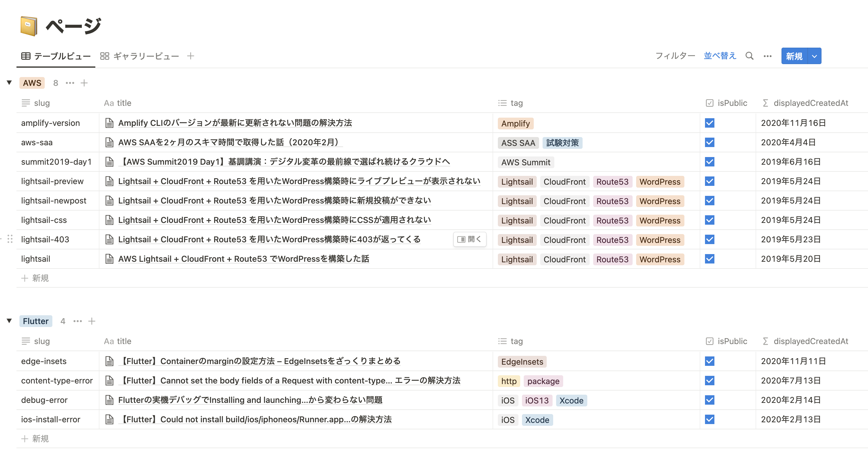Collapse the AWS group
Image resolution: width=868 pixels, height=457 pixels.
tap(9, 83)
